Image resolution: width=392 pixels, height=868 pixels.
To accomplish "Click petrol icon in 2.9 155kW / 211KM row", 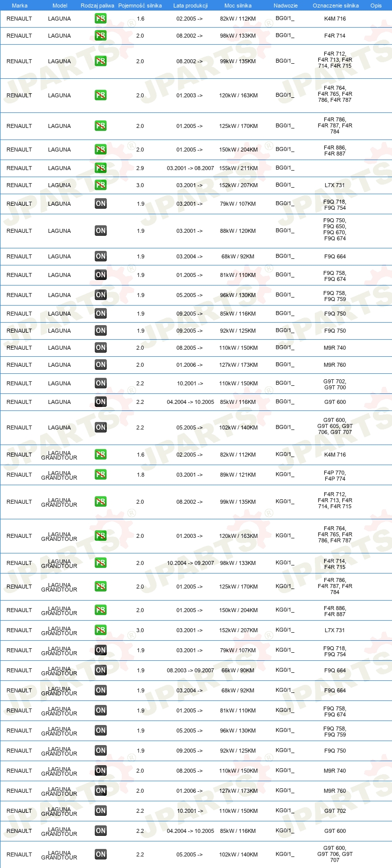I will click(101, 168).
